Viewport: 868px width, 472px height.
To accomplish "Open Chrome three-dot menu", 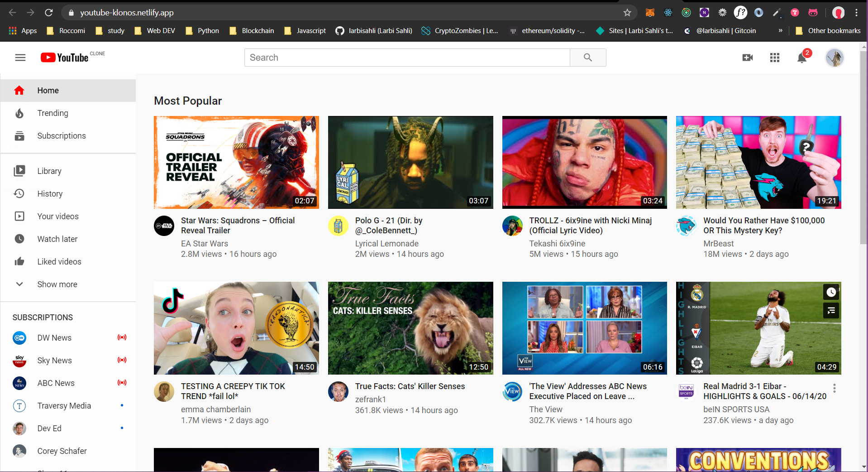I will (x=856, y=13).
